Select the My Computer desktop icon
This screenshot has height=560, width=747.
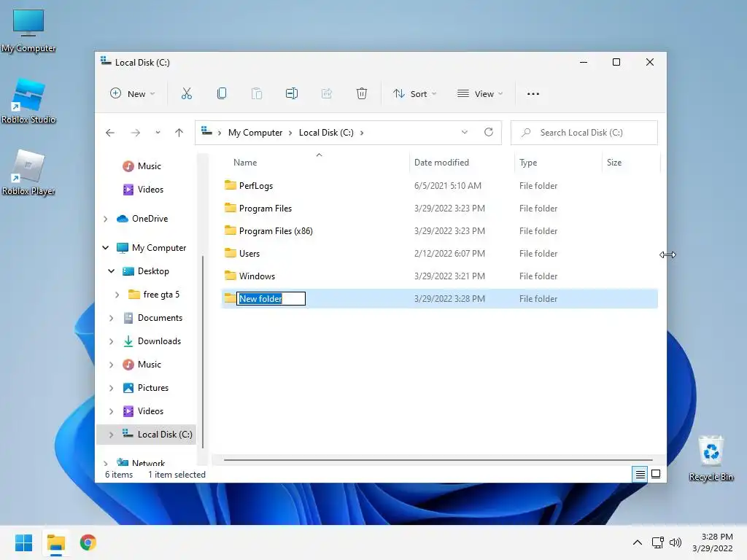click(x=28, y=31)
